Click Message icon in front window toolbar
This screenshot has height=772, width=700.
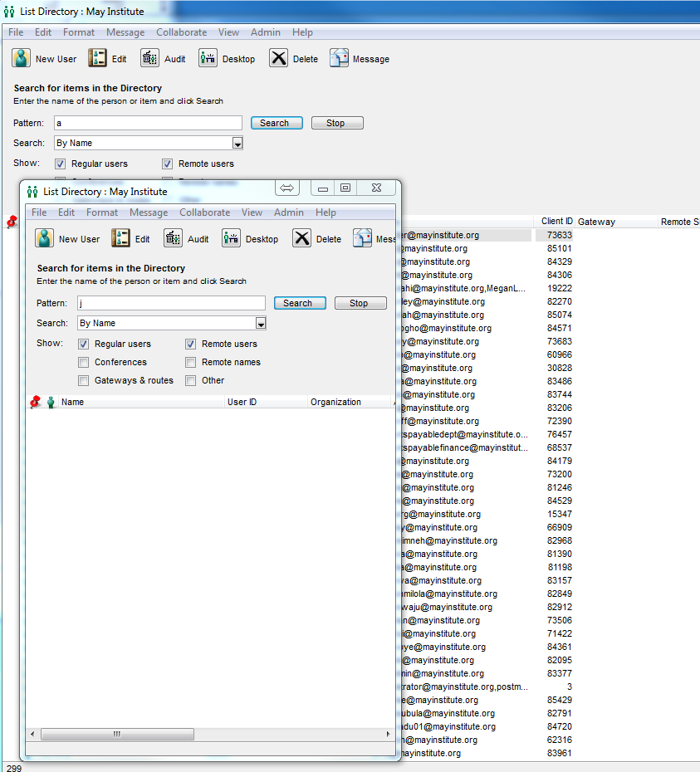click(362, 238)
